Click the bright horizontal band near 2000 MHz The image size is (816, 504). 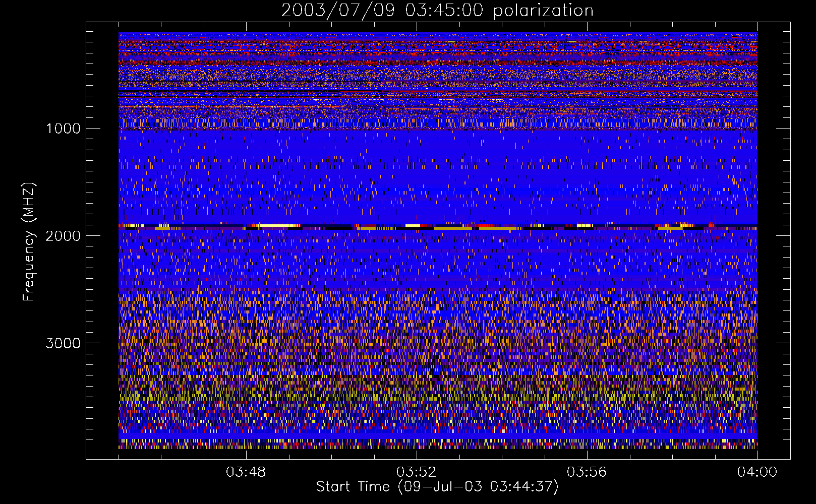point(438,227)
